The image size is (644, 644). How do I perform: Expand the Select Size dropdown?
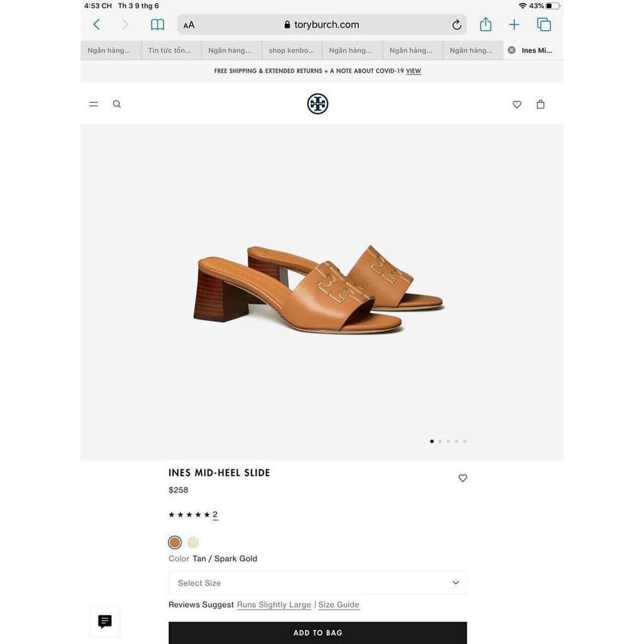click(x=318, y=583)
